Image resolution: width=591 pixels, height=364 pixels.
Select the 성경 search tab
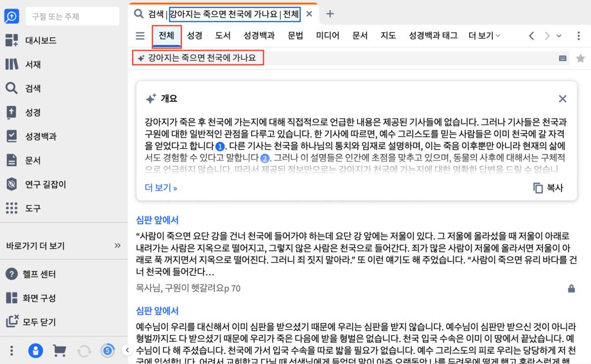194,36
